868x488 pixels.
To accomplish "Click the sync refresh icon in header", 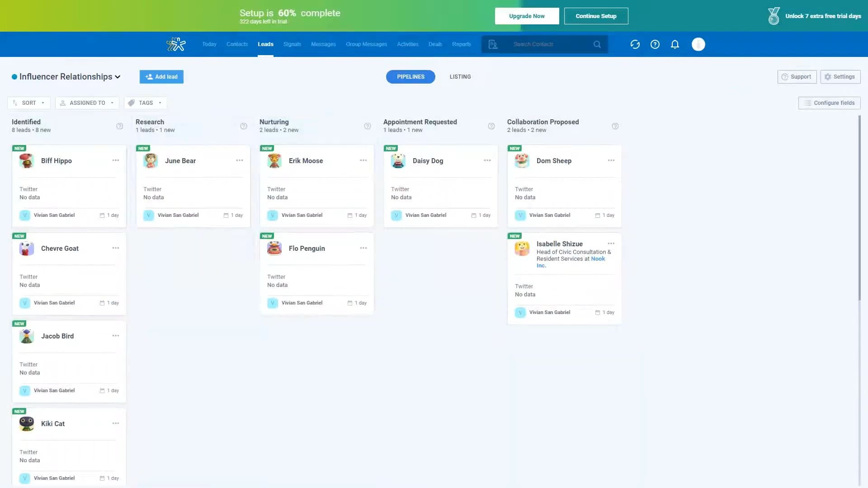I will (x=635, y=44).
